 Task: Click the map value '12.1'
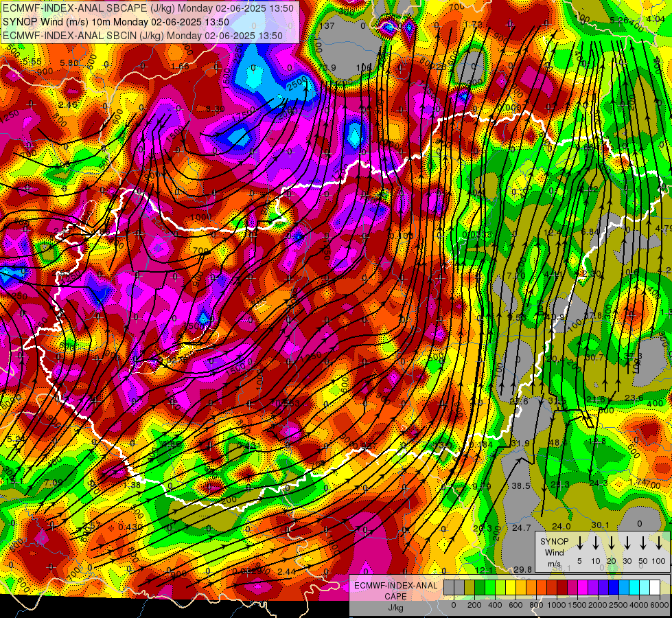point(484,571)
